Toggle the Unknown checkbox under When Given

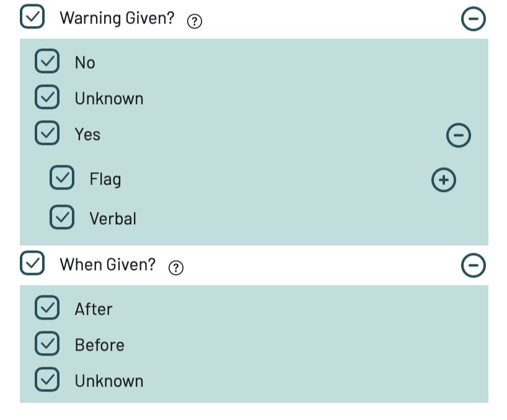click(x=47, y=379)
